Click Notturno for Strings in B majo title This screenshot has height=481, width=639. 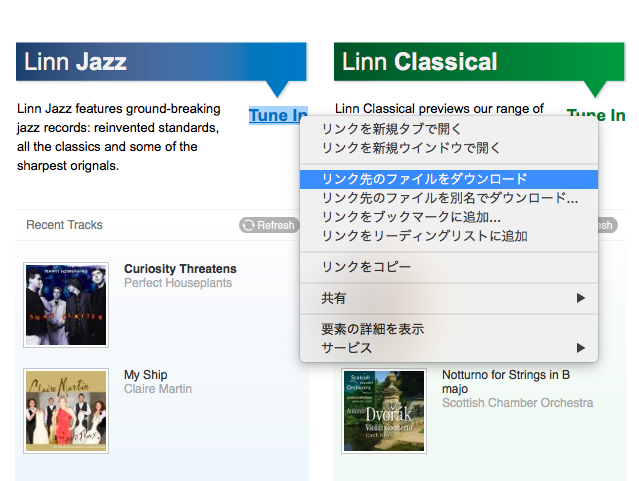(x=506, y=382)
